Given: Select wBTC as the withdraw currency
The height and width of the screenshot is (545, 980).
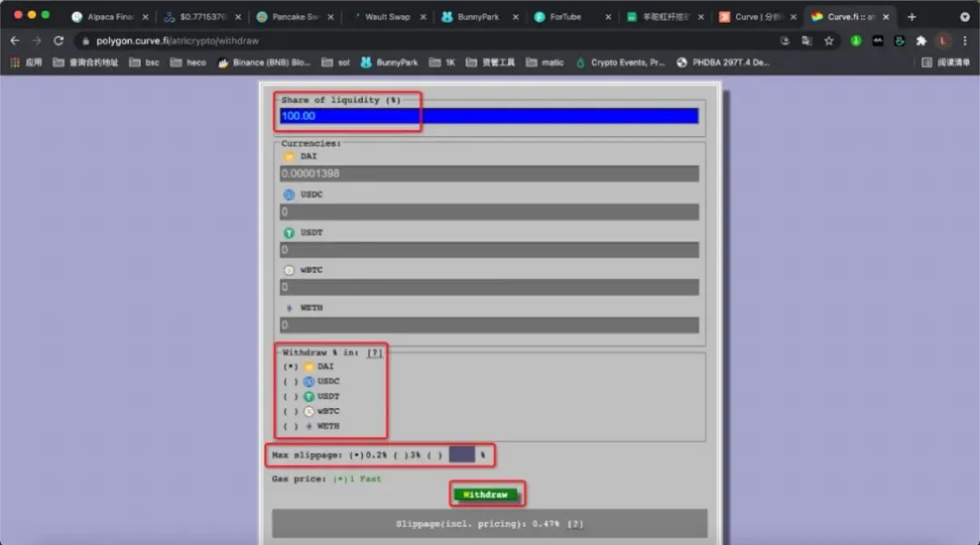Looking at the screenshot, I should 290,411.
